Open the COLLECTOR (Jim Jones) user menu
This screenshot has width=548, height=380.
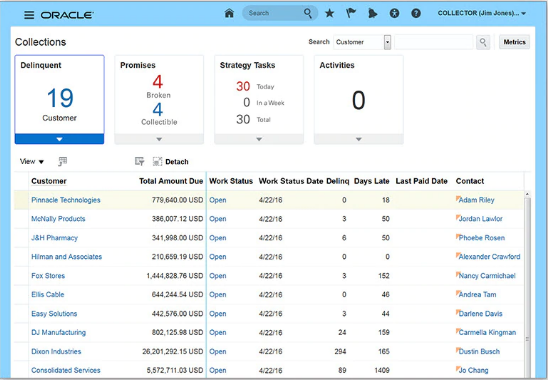coord(482,13)
